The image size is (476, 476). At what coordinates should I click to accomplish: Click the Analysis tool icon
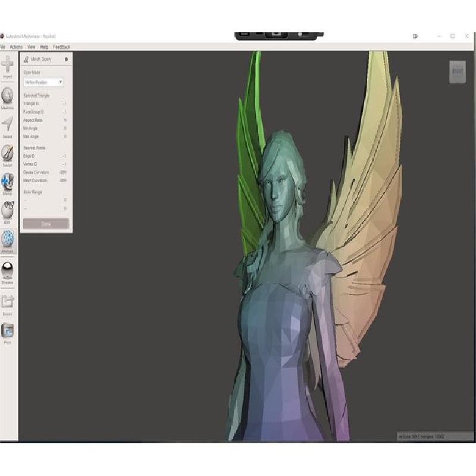(8, 240)
